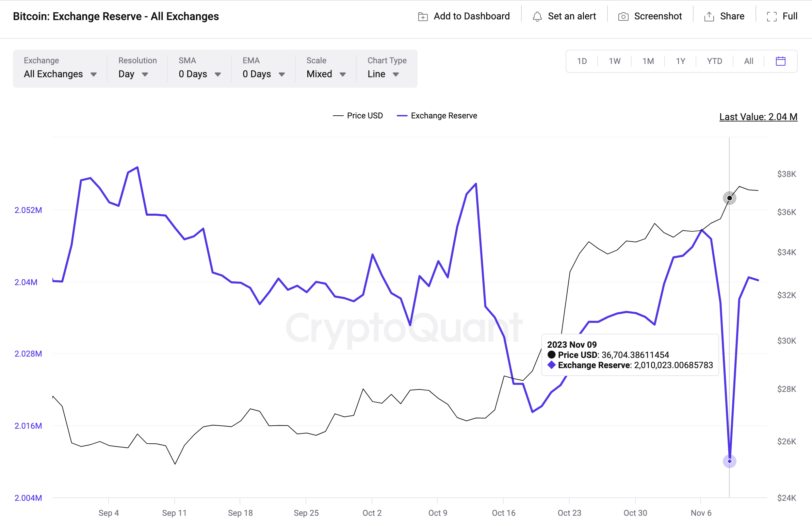Toggle the Price USD legend series
The height and width of the screenshot is (526, 812).
pyautogui.click(x=358, y=116)
